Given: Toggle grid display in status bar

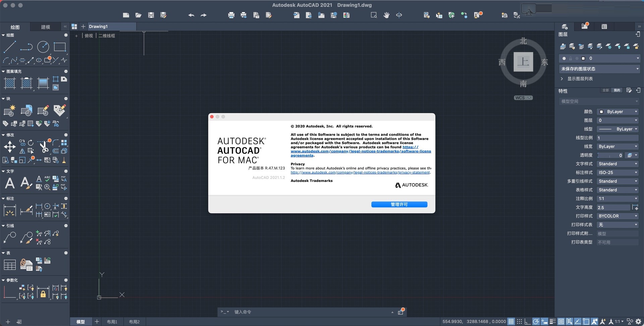Looking at the screenshot, I should pos(511,322).
